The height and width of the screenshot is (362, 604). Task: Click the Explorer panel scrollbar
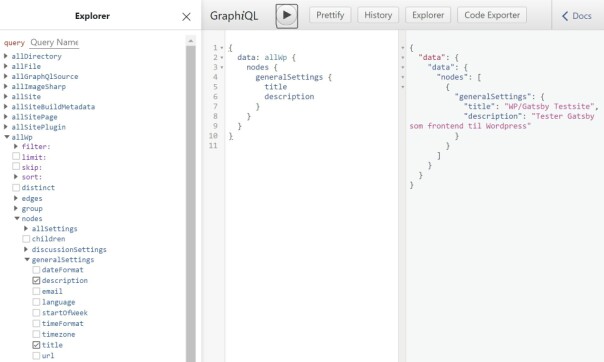pyautogui.click(x=191, y=204)
